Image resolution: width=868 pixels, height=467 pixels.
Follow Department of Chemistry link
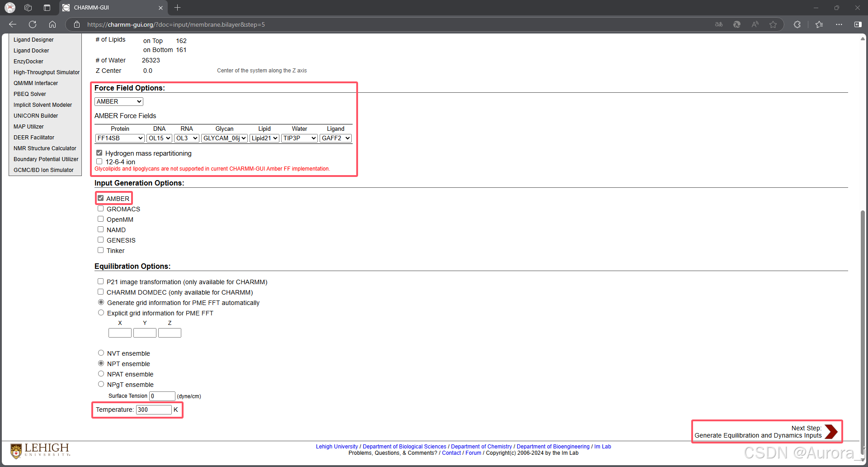481,447
